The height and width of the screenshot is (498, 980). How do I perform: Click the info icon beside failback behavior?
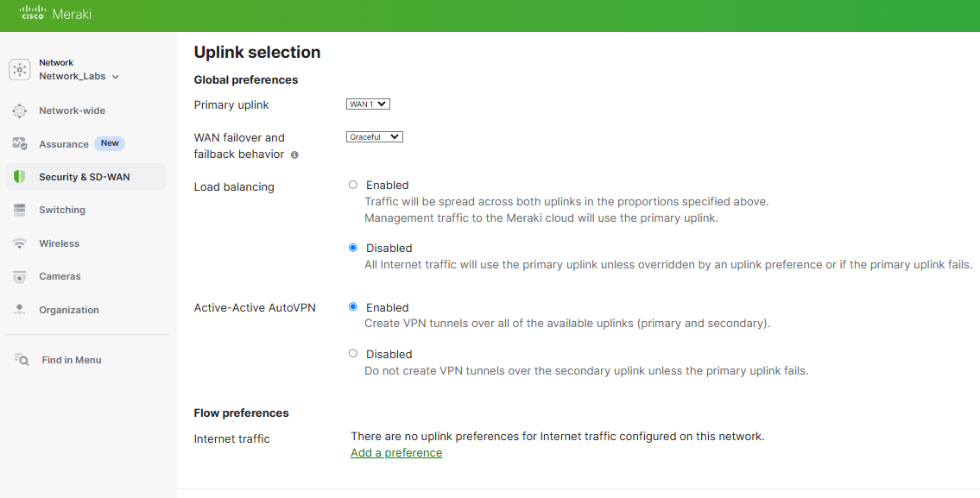pos(294,155)
